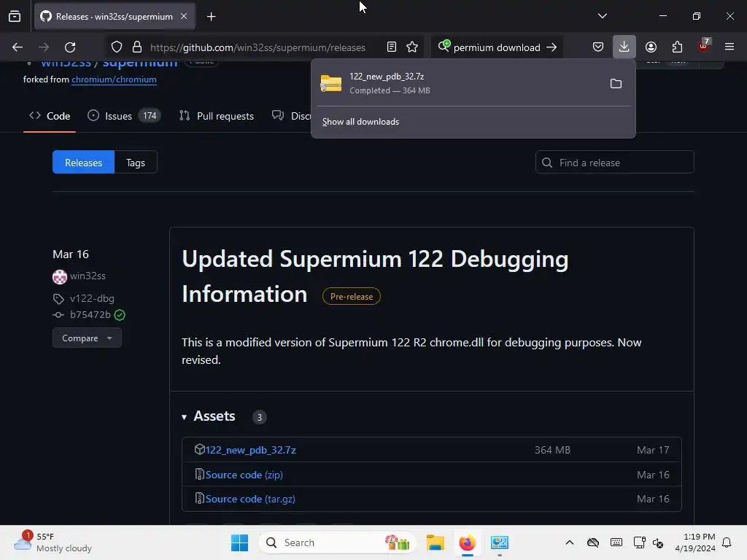Screen dimensions: 747x560
Task: Click the forward navigation arrow
Action: [43, 47]
